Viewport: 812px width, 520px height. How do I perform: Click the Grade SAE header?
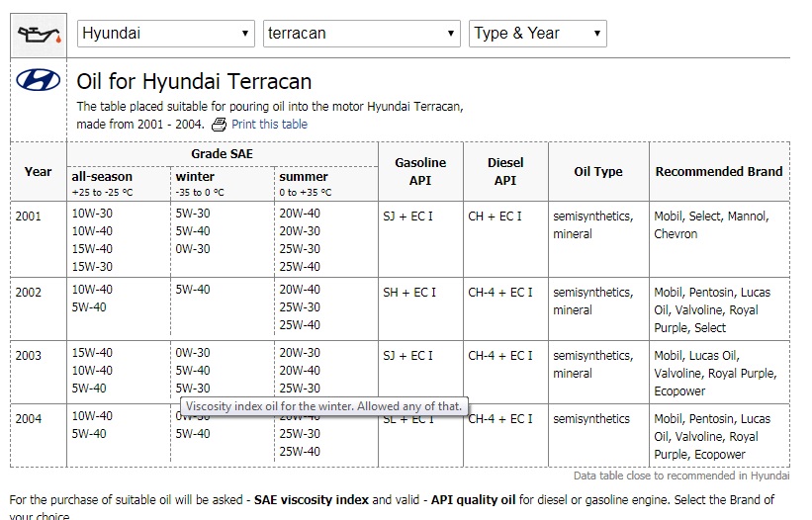click(x=222, y=153)
